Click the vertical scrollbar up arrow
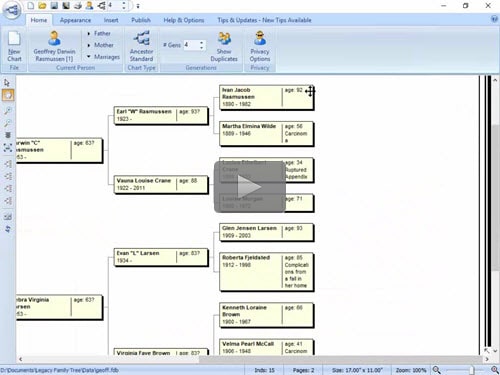The image size is (500, 375). [x=495, y=80]
